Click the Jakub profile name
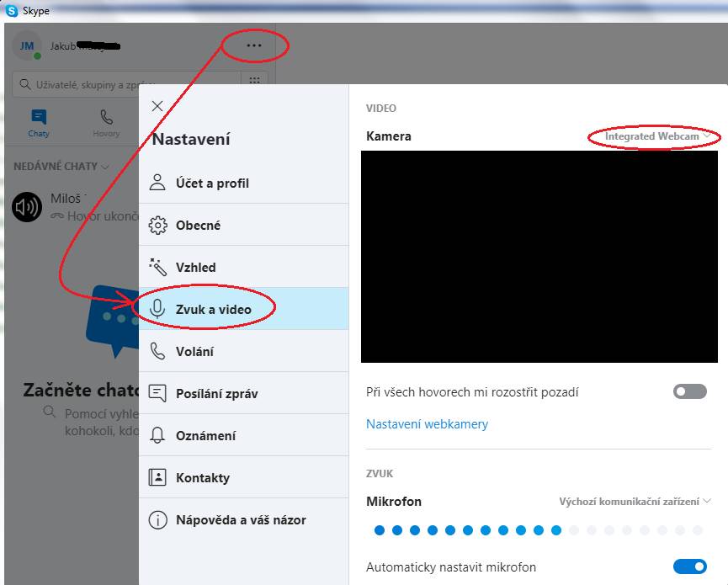 pyautogui.click(x=85, y=46)
